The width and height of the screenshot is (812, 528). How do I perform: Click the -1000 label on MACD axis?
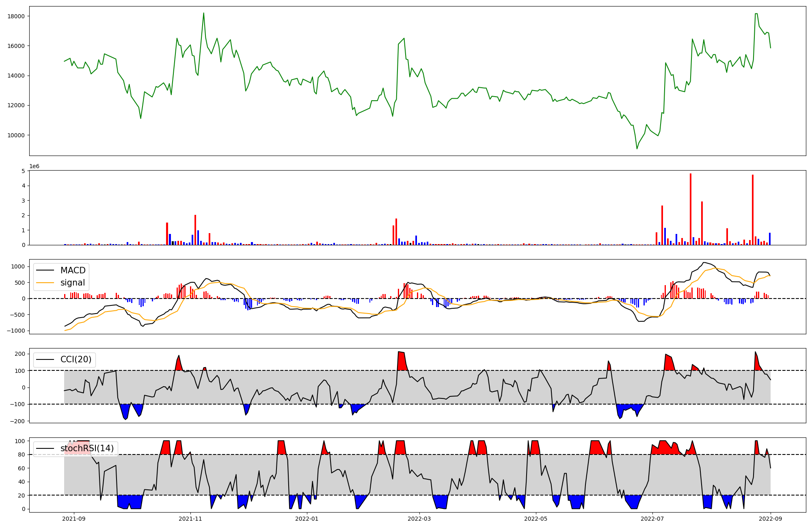[x=15, y=331]
